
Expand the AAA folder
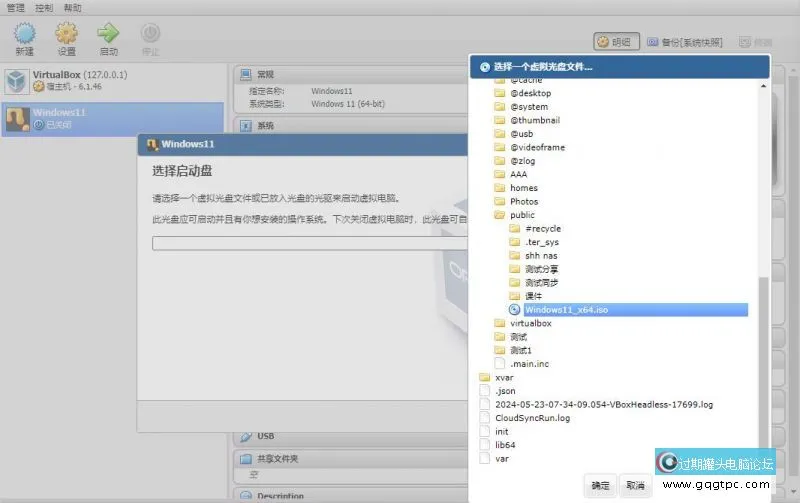coord(500,174)
